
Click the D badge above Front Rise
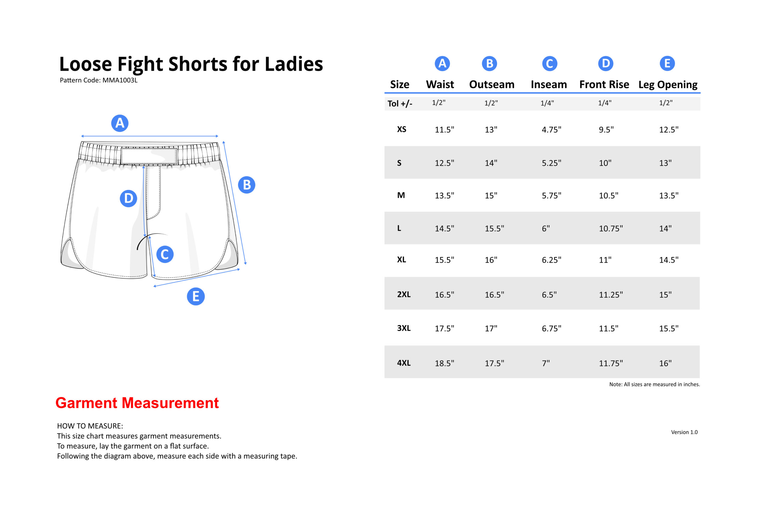(x=606, y=63)
